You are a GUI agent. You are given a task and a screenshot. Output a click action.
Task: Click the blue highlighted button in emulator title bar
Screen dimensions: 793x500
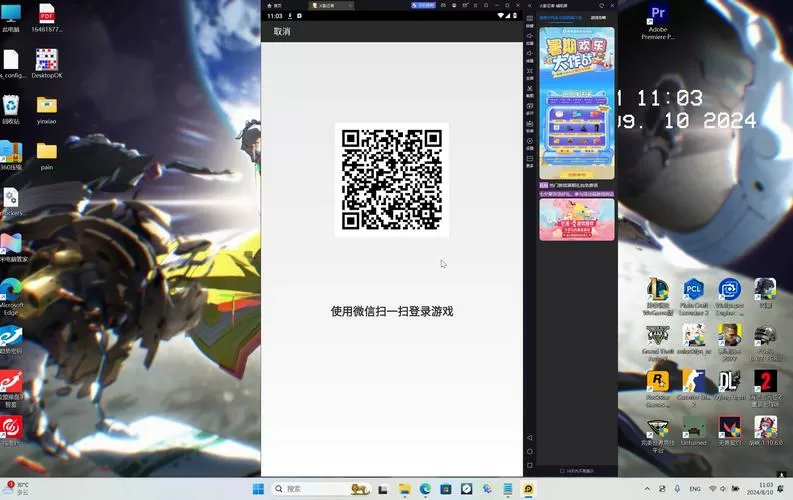423,6
